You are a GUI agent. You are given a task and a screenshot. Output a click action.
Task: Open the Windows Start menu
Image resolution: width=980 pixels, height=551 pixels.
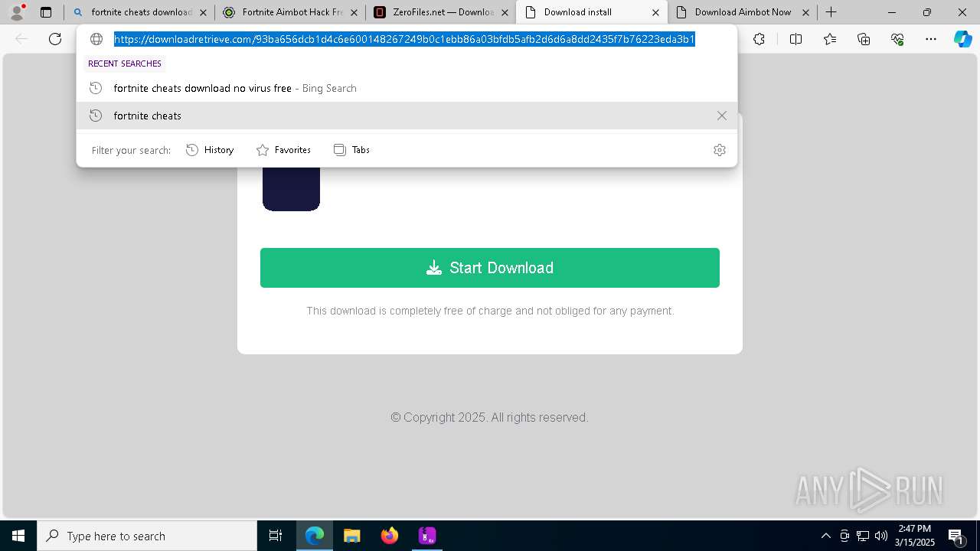(x=18, y=536)
